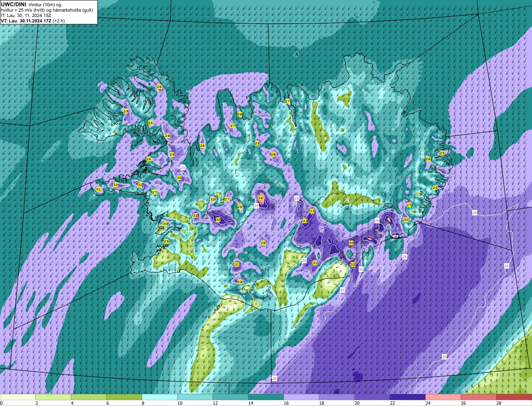Image resolution: width=532 pixels, height=406 pixels.
Task: Pick the 12–14 m/s teal legend swatch
Action: pos(231,397)
